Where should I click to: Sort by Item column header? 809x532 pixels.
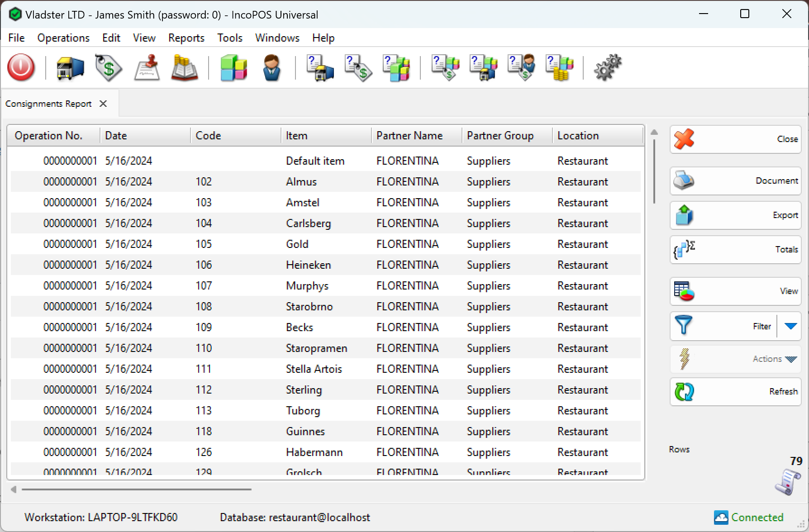[326, 136]
